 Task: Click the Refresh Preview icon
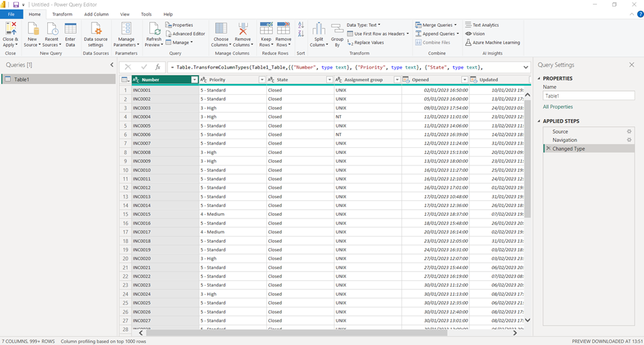pyautogui.click(x=154, y=29)
